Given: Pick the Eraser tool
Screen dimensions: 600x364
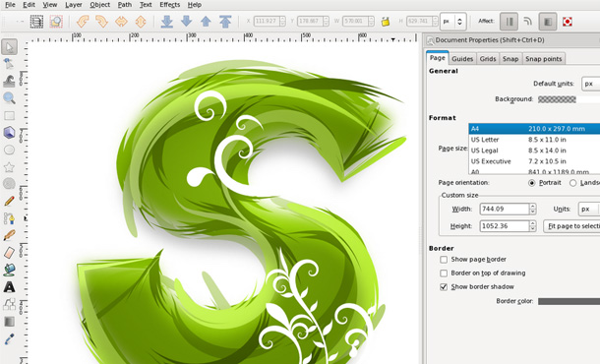Looking at the screenshot, I should pyautogui.click(x=9, y=253).
